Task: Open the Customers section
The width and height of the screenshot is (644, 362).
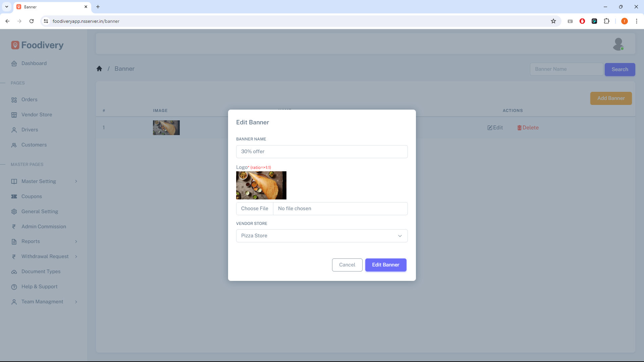Action: pos(34,145)
